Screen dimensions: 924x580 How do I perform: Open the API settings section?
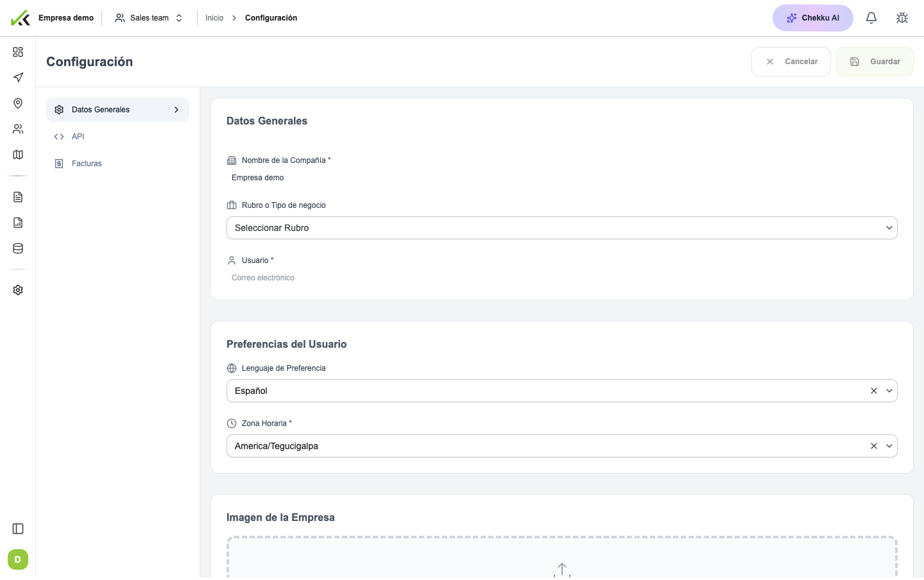tap(117, 137)
